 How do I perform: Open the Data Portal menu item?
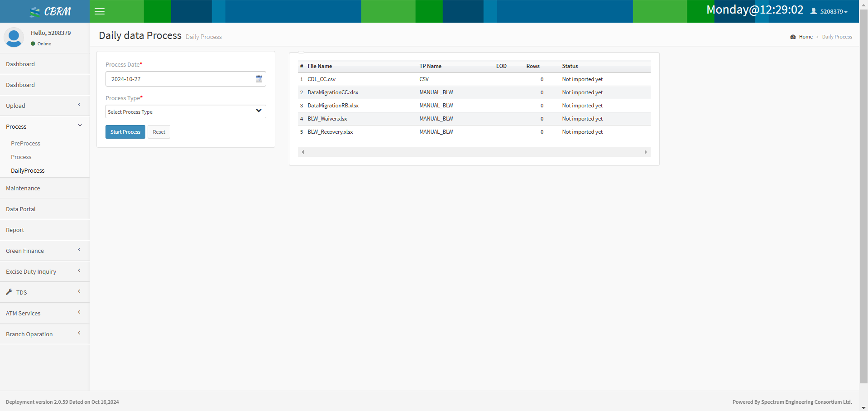tap(44, 209)
